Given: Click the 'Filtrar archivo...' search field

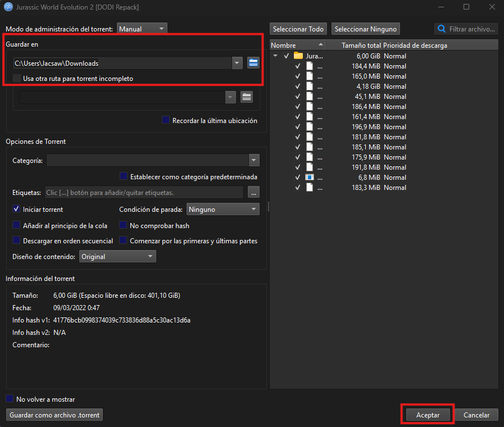Looking at the screenshot, I should click(x=466, y=29).
